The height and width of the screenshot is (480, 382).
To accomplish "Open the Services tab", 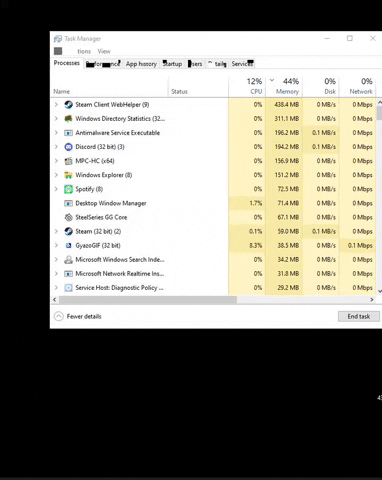I will (x=242, y=64).
